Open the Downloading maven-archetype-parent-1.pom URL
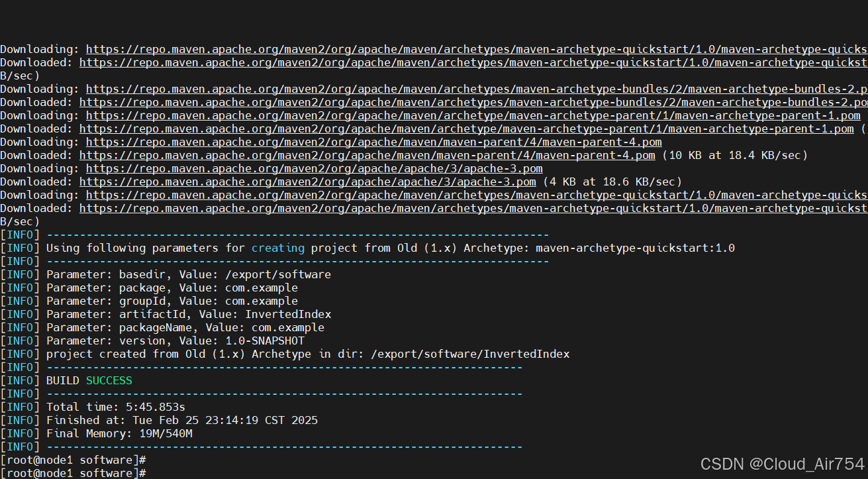This screenshot has width=868, height=479. coord(473,115)
